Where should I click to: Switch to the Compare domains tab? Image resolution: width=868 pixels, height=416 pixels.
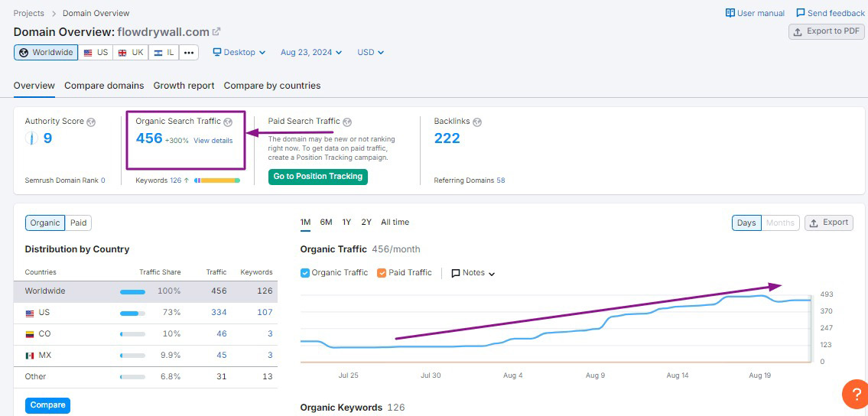tap(104, 86)
